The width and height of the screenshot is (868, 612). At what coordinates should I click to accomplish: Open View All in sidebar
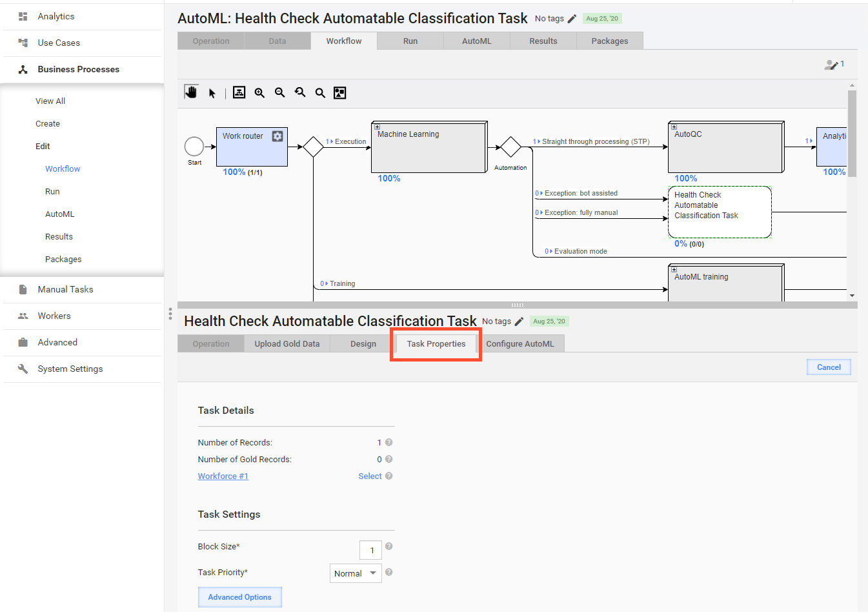pyautogui.click(x=50, y=101)
